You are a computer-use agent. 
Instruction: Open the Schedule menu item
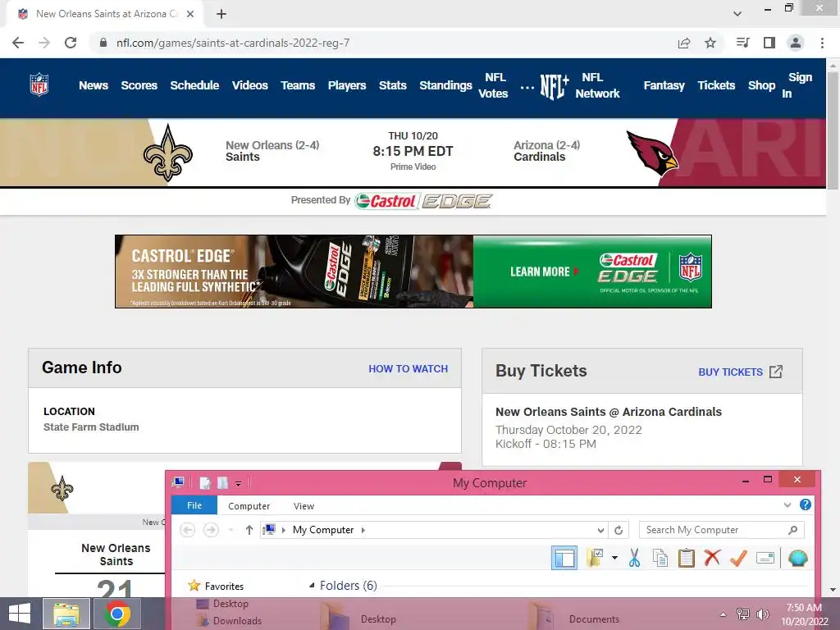click(x=194, y=85)
